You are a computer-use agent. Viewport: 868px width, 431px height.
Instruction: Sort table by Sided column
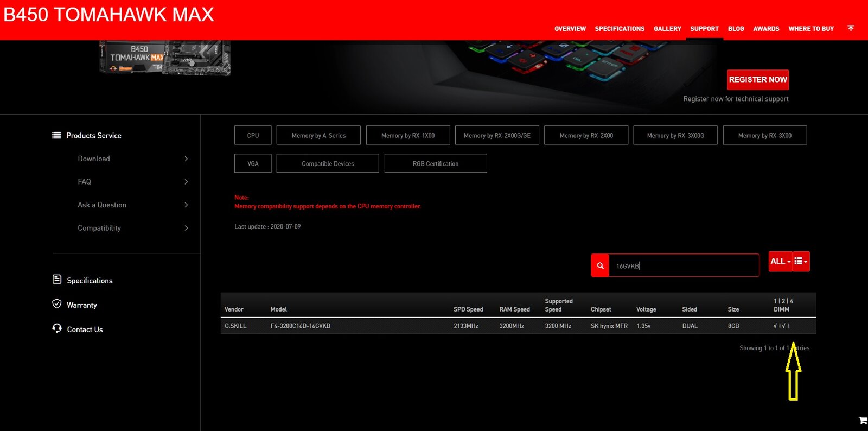[x=690, y=309]
